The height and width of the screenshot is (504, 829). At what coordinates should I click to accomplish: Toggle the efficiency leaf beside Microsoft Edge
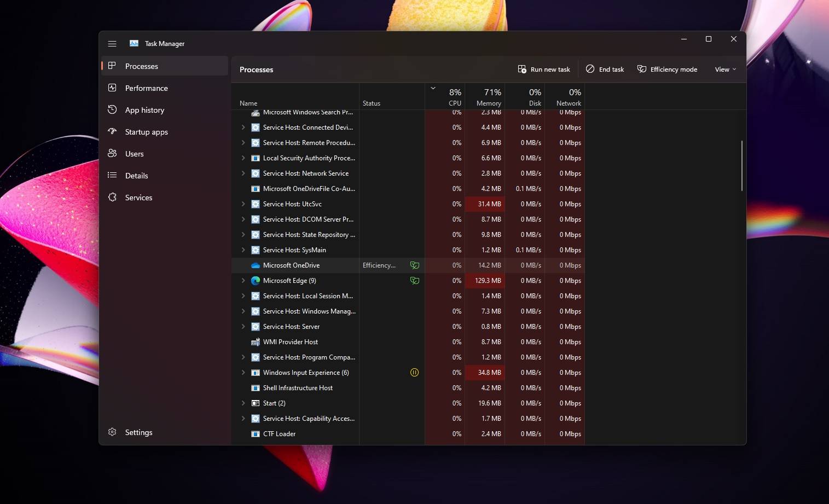click(415, 280)
